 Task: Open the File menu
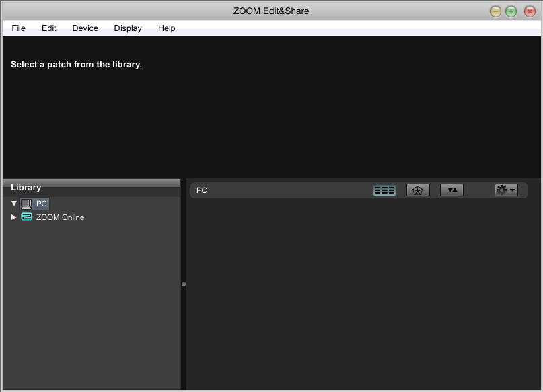[18, 28]
